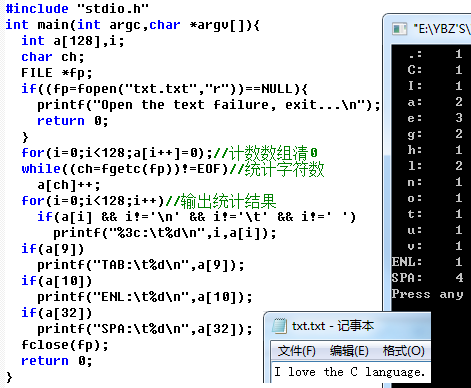Click the 'Press any' prompt in console
The height and width of the screenshot is (388, 471).
(428, 295)
